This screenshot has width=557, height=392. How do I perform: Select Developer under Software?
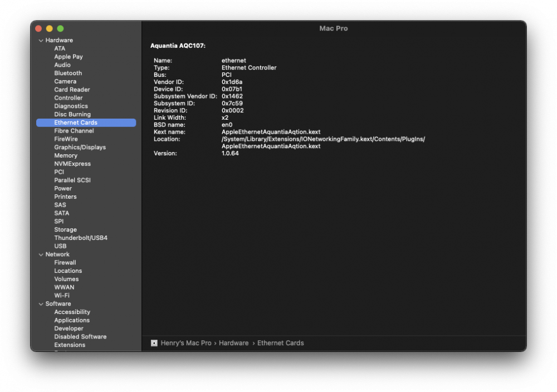[69, 329]
